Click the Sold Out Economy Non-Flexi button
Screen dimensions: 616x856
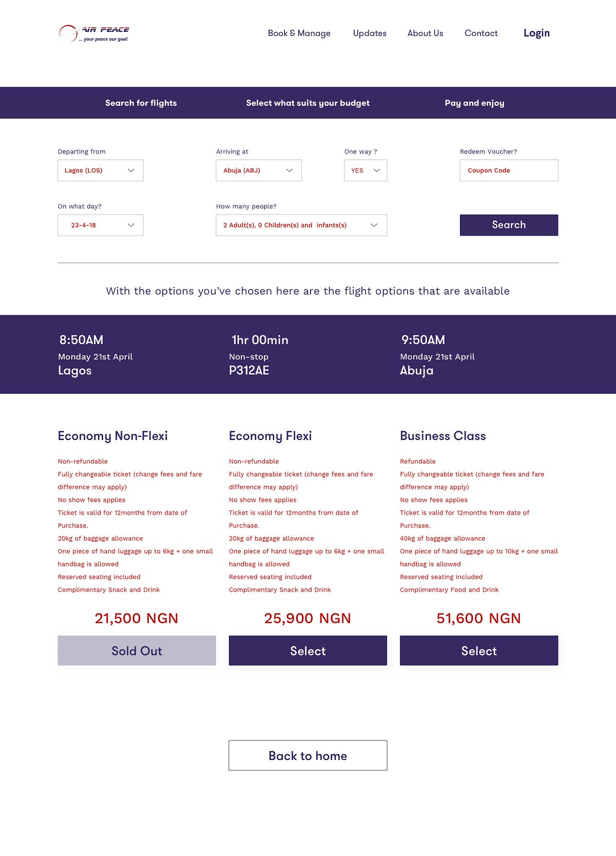coord(137,651)
